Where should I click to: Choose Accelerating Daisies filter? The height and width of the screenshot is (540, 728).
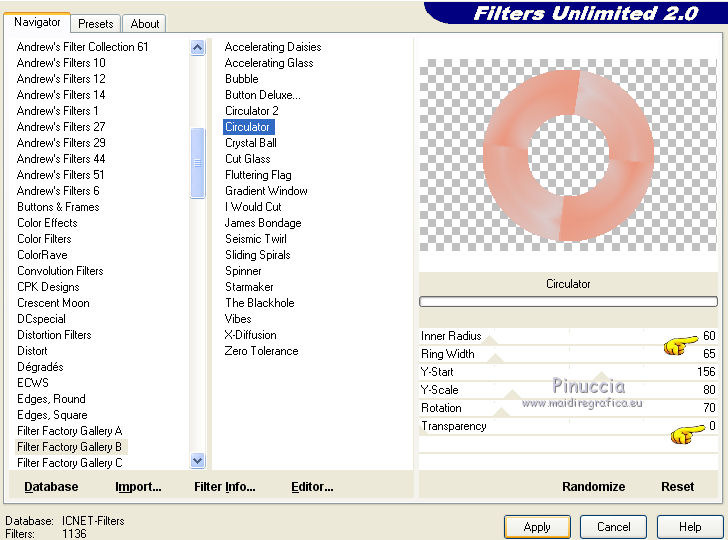click(x=273, y=47)
